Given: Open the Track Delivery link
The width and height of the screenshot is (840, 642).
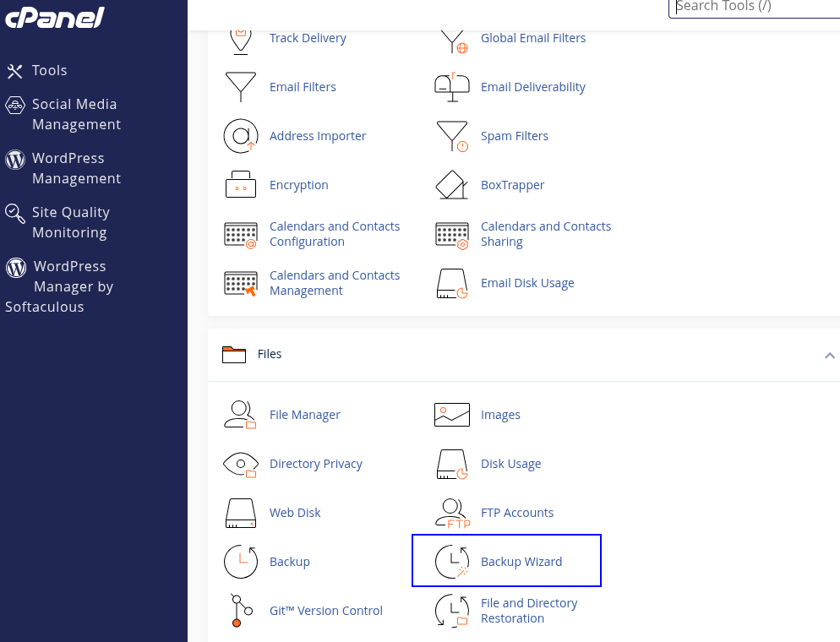Looking at the screenshot, I should tap(308, 38).
